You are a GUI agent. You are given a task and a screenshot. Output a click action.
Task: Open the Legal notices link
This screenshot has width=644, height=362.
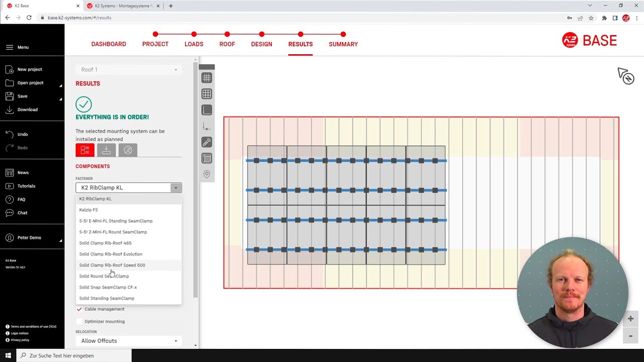20,333
